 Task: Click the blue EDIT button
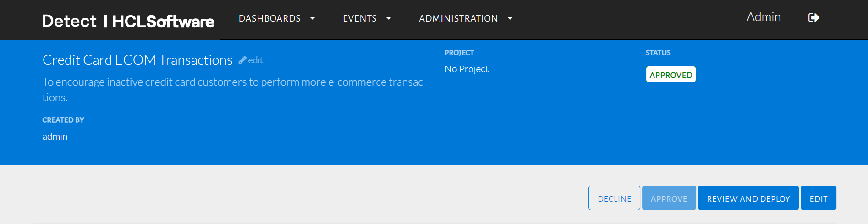[818, 198]
